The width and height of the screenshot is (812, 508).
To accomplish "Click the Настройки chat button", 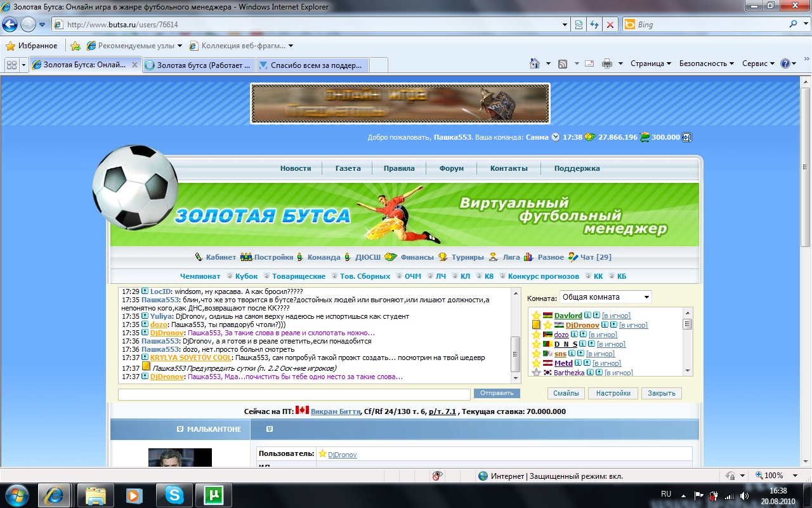I will click(613, 393).
